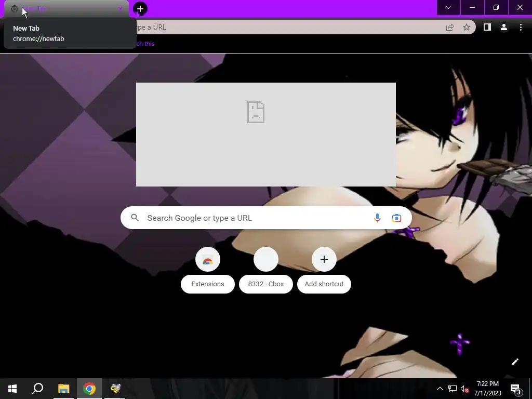Restore down the Chrome window
Screen dimensions: 532x399
[496, 7]
